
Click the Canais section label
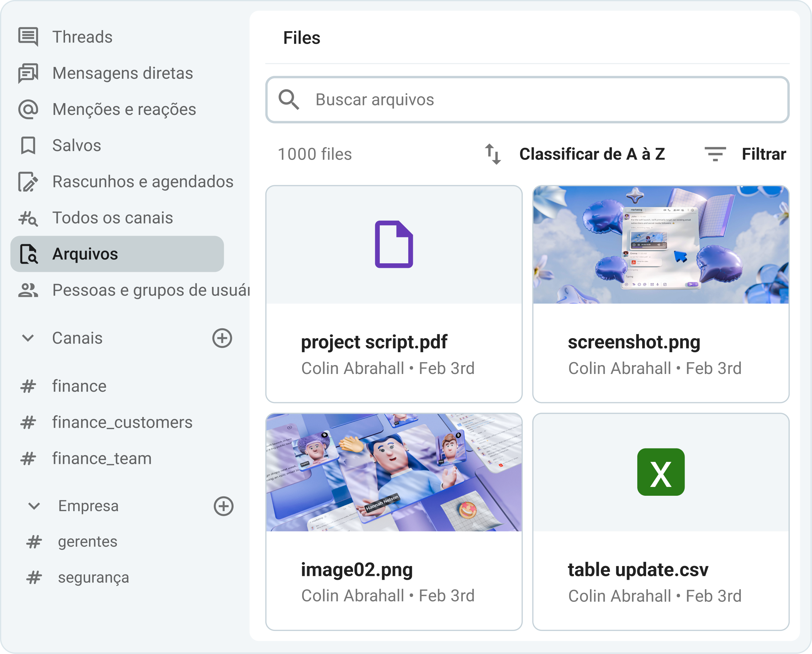coord(77,338)
